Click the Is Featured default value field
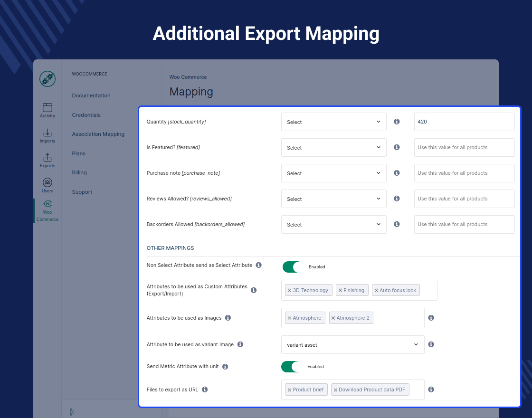The image size is (532, 418). (x=464, y=147)
